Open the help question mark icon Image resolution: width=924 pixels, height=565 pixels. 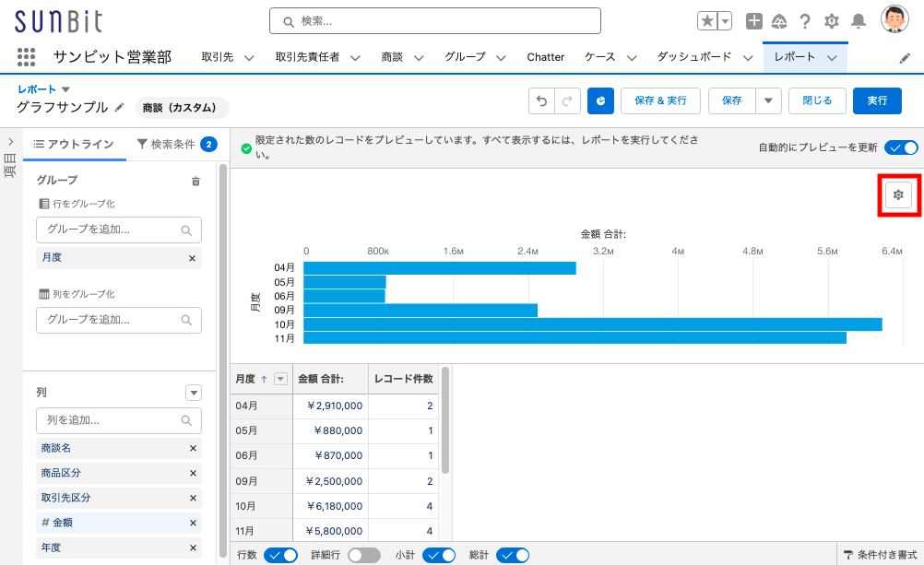[805, 21]
